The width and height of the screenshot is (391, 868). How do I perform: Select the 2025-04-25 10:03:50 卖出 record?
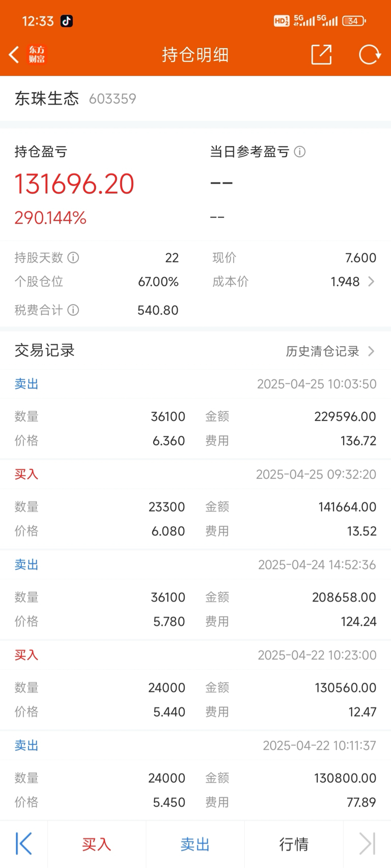[195, 414]
